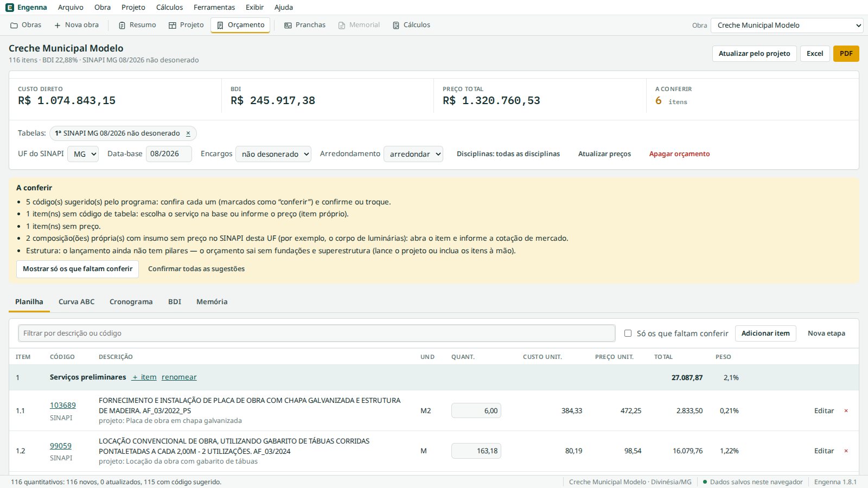
Task: Switch to the Curva ABC tab
Action: tap(76, 302)
